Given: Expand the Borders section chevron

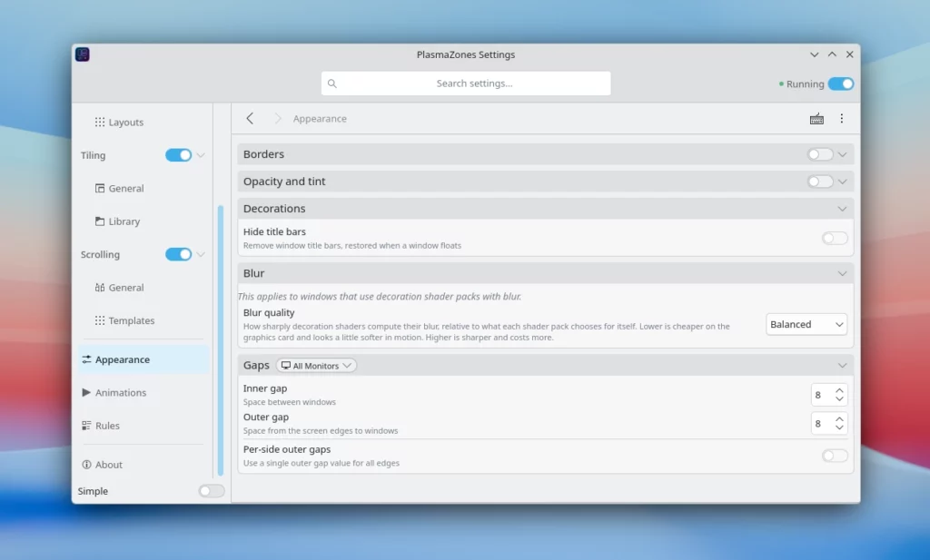Looking at the screenshot, I should click(x=842, y=154).
